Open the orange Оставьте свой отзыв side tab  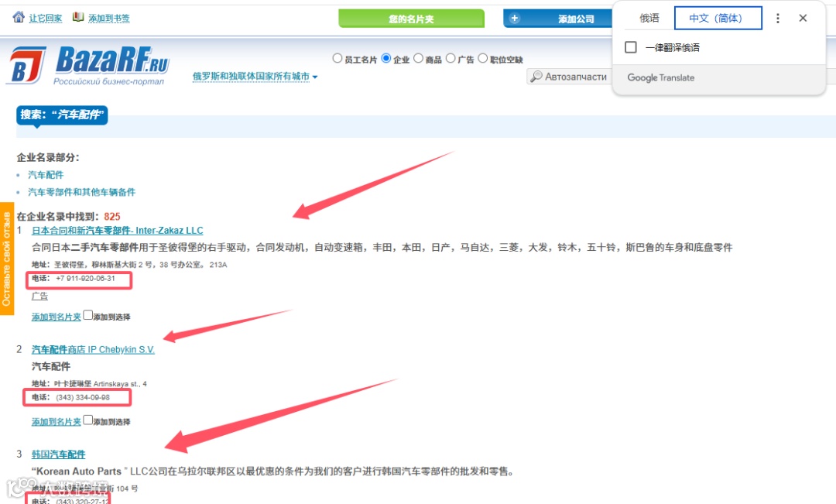click(x=7, y=259)
